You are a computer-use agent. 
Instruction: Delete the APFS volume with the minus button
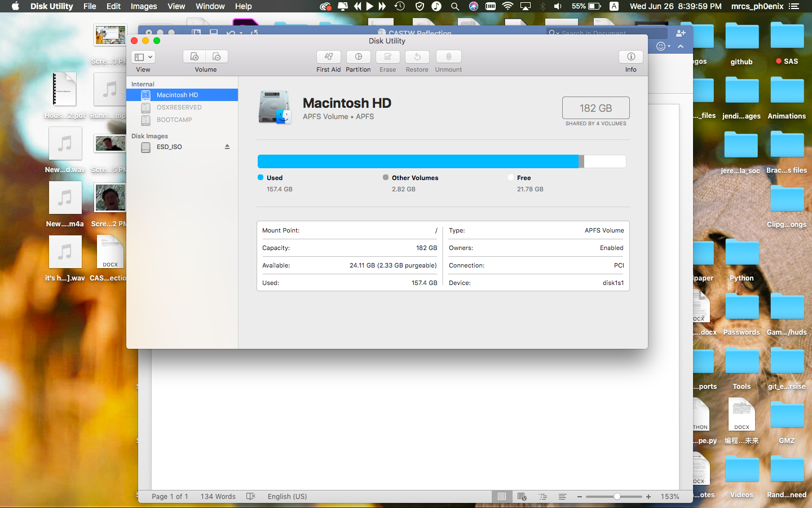(217, 57)
